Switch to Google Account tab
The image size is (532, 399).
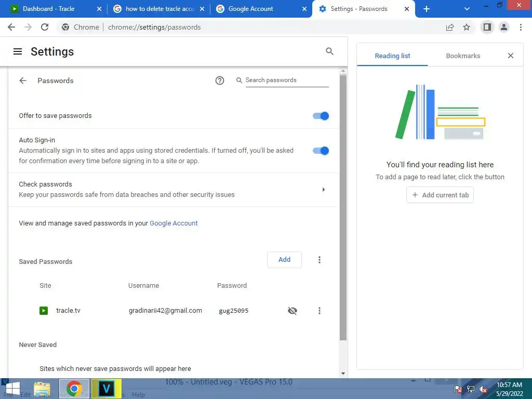coord(251,9)
